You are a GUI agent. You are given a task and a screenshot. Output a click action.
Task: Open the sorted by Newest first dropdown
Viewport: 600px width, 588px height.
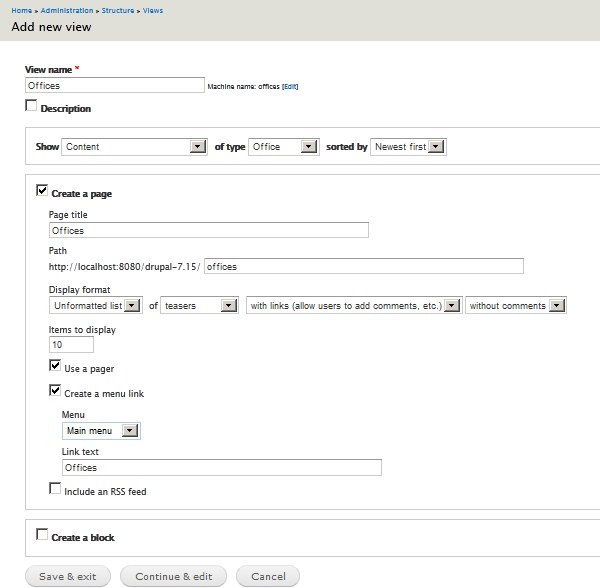408,147
